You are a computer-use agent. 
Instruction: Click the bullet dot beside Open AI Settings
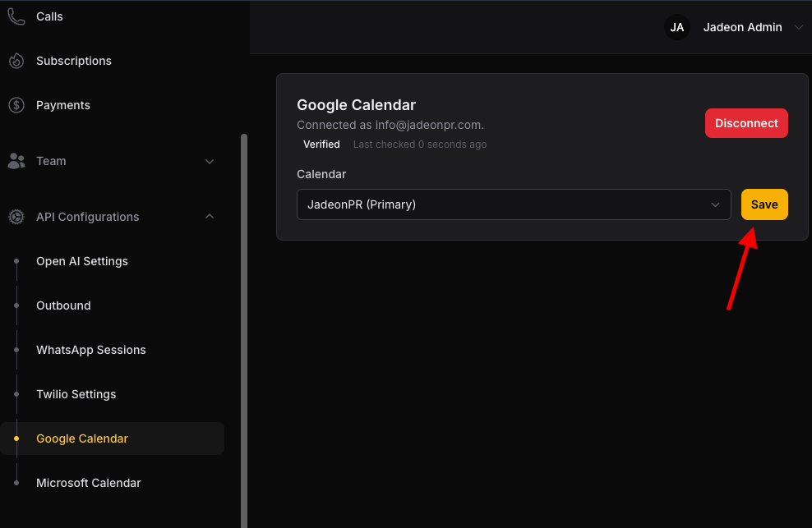click(x=16, y=261)
